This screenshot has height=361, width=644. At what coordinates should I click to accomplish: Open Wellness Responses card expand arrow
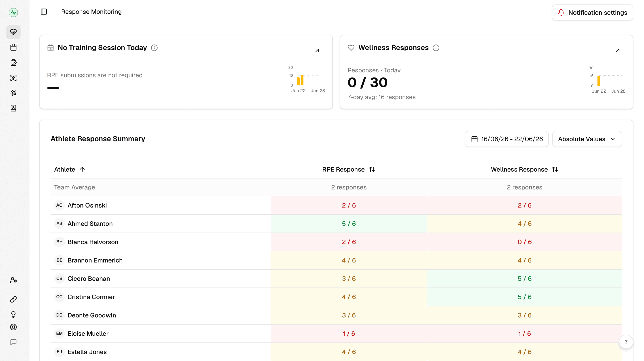(617, 50)
